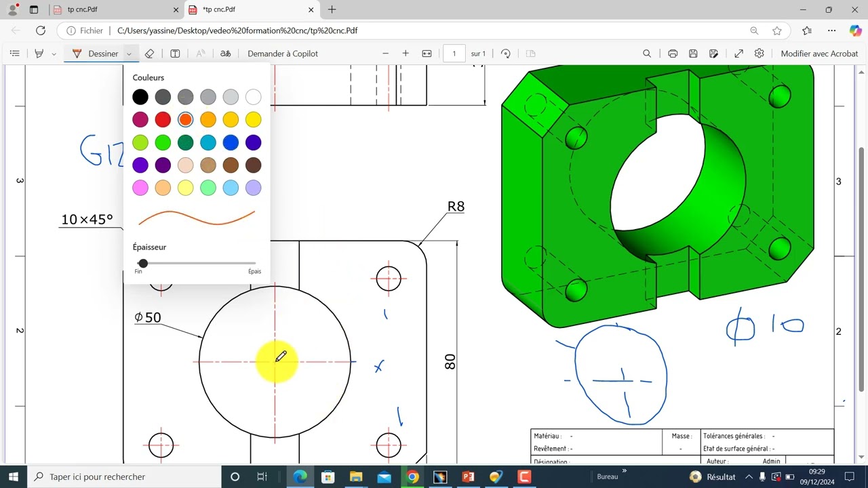Click the address bar URL

click(237, 30)
